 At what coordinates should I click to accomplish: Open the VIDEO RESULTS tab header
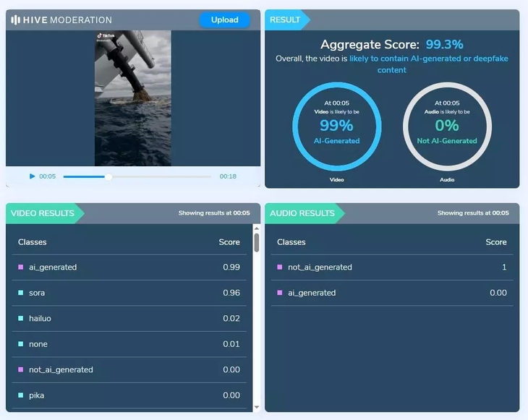[x=41, y=213]
